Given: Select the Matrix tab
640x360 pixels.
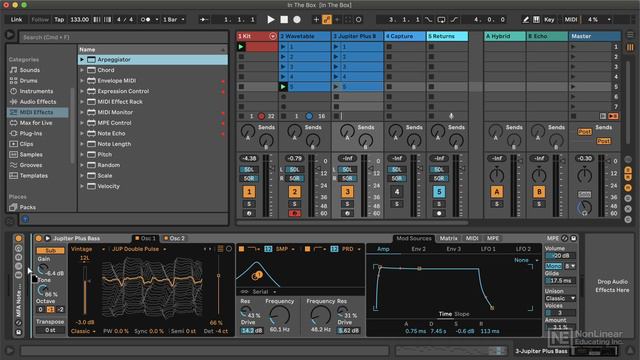Looking at the screenshot, I should tap(448, 238).
